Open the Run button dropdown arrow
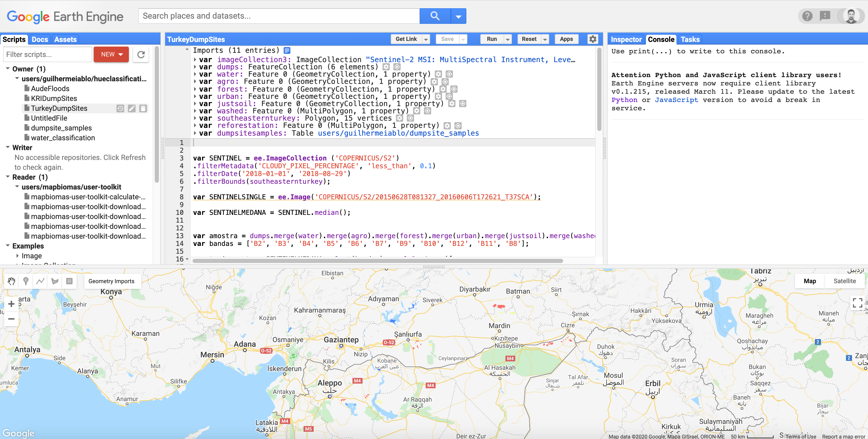The height and width of the screenshot is (439, 868). pyautogui.click(x=507, y=39)
